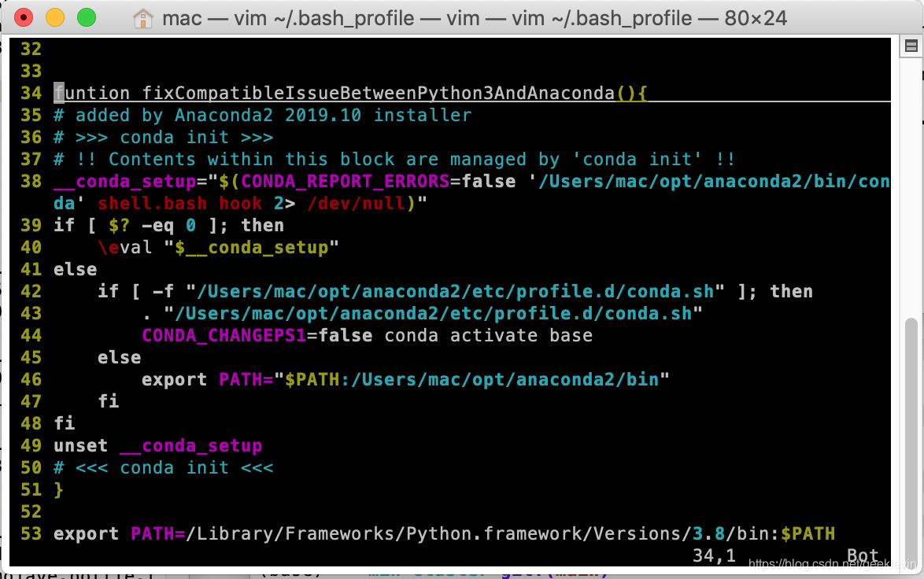The image size is (924, 579).
Task: Click the yellow minimize window button
Action: pos(55,17)
